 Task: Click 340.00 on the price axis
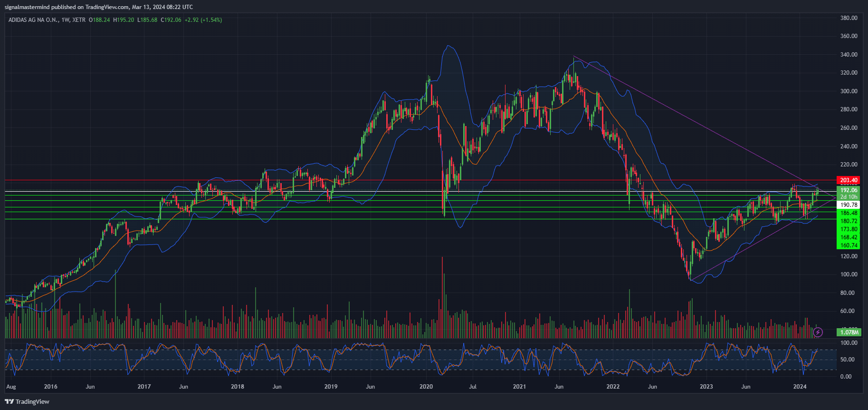coord(849,55)
